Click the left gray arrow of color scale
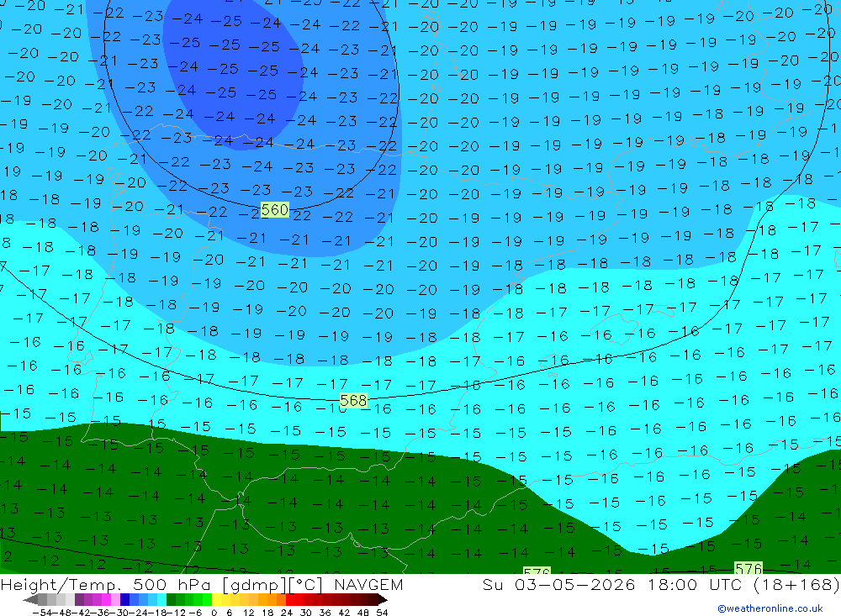 pyautogui.click(x=30, y=599)
